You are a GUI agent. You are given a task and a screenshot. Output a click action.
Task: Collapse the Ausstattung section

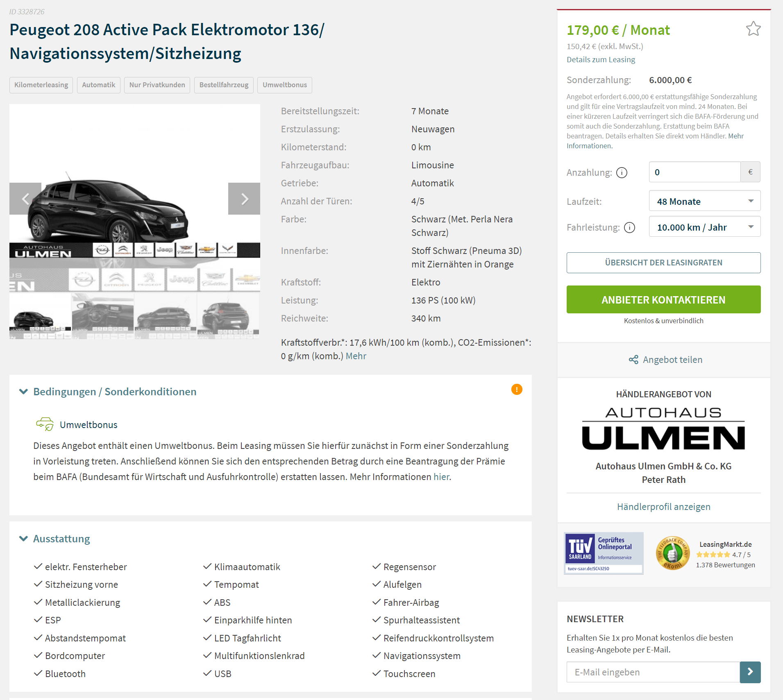(x=23, y=539)
